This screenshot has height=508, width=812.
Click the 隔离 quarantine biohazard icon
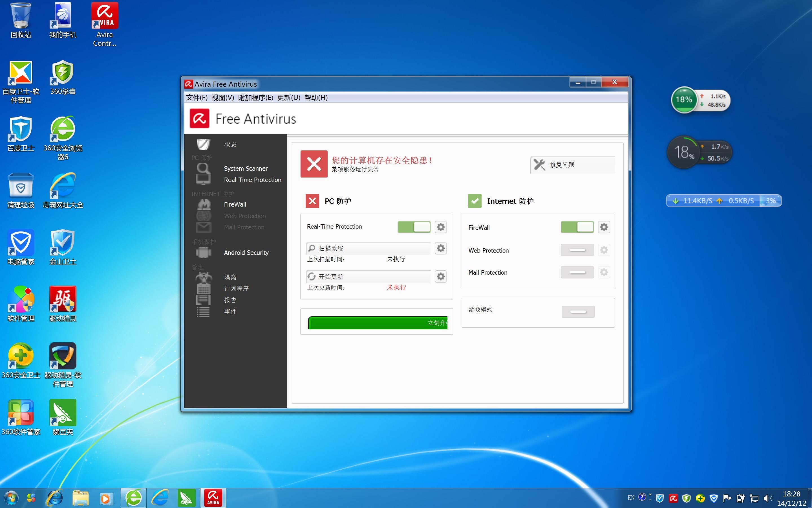coord(203,277)
